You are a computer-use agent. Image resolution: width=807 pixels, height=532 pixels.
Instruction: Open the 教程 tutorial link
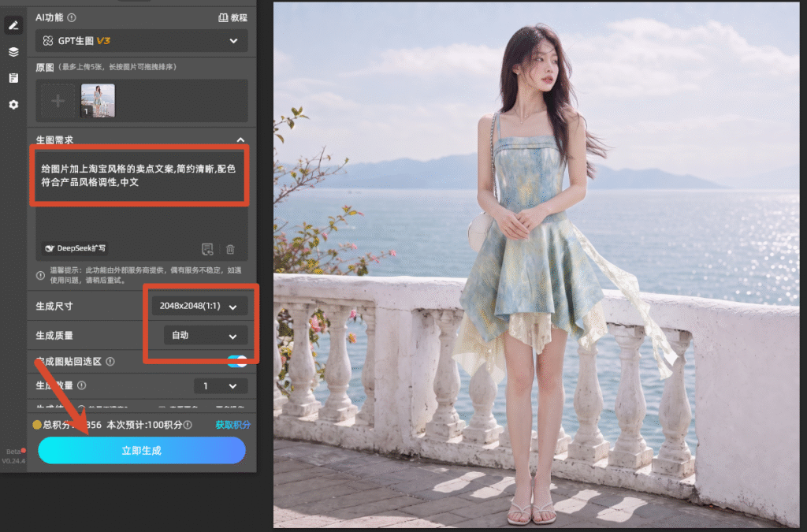click(x=233, y=17)
